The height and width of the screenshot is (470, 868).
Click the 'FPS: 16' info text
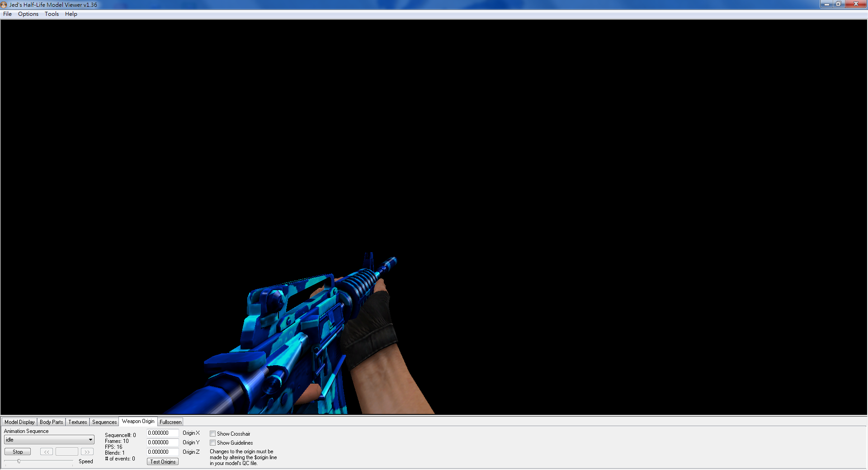[113, 447]
